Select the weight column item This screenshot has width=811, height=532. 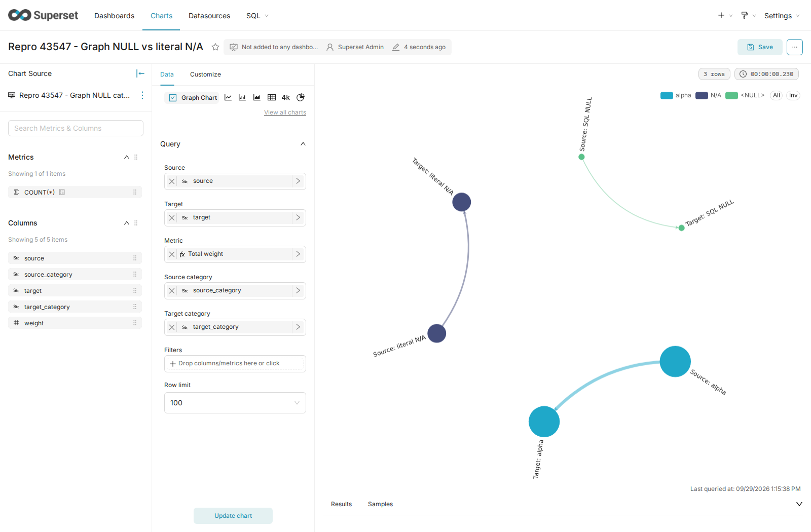click(x=75, y=323)
